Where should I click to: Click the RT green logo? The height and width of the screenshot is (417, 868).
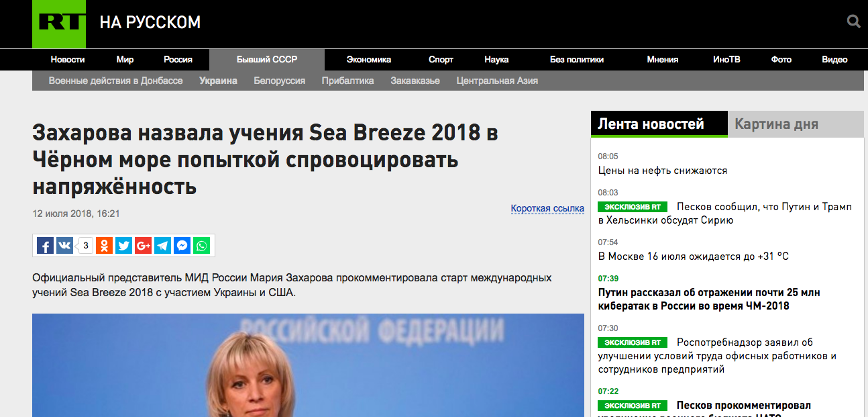(59, 24)
